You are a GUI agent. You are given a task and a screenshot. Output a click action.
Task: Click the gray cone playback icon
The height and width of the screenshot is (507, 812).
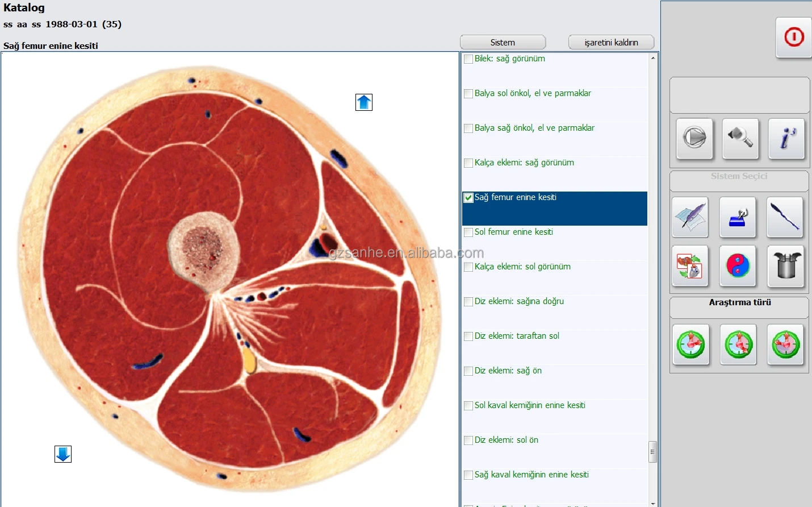[695, 139]
